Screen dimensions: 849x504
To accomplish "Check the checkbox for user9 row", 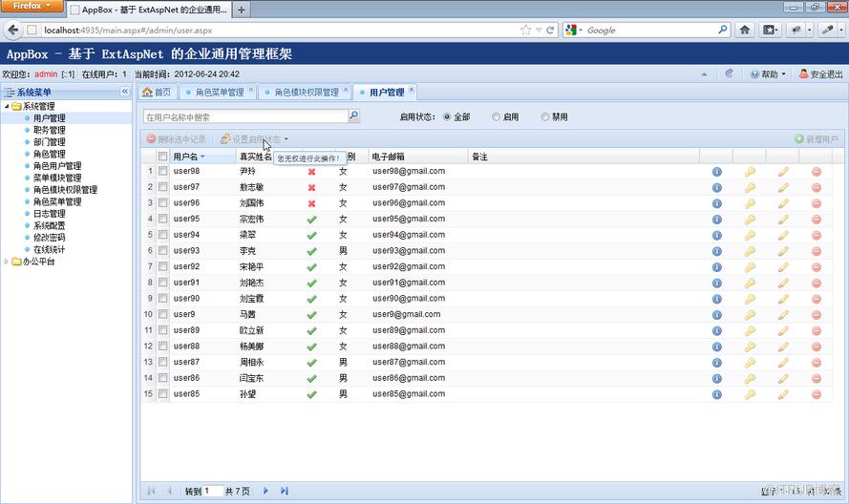I will (x=162, y=314).
